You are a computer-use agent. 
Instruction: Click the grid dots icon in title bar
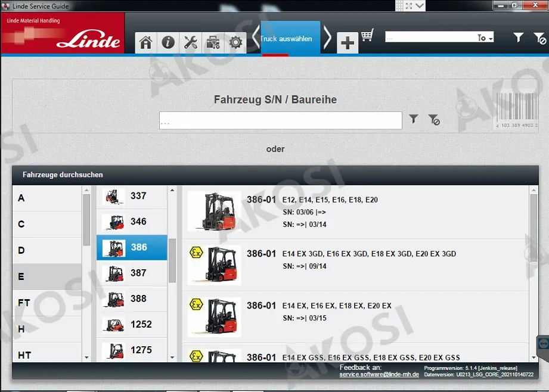pos(399,5)
